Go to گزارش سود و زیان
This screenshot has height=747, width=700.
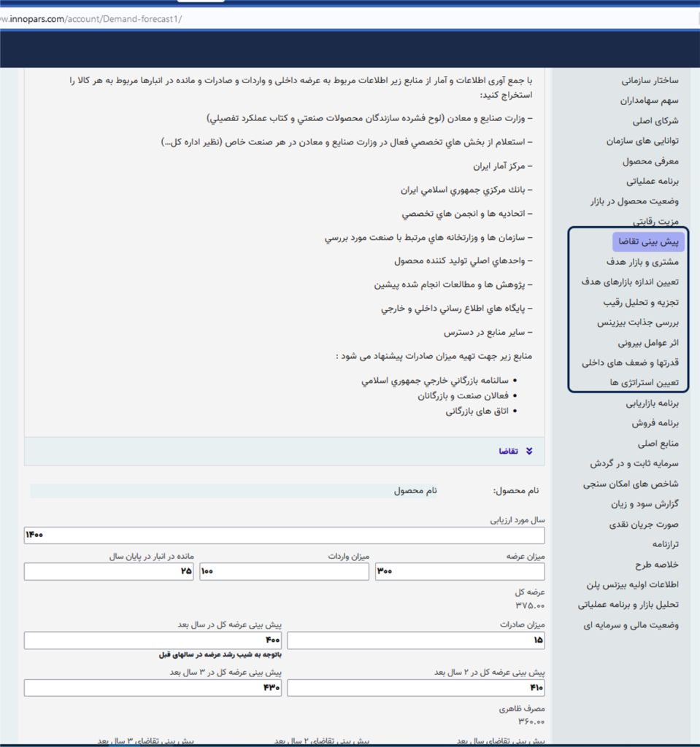(x=645, y=504)
